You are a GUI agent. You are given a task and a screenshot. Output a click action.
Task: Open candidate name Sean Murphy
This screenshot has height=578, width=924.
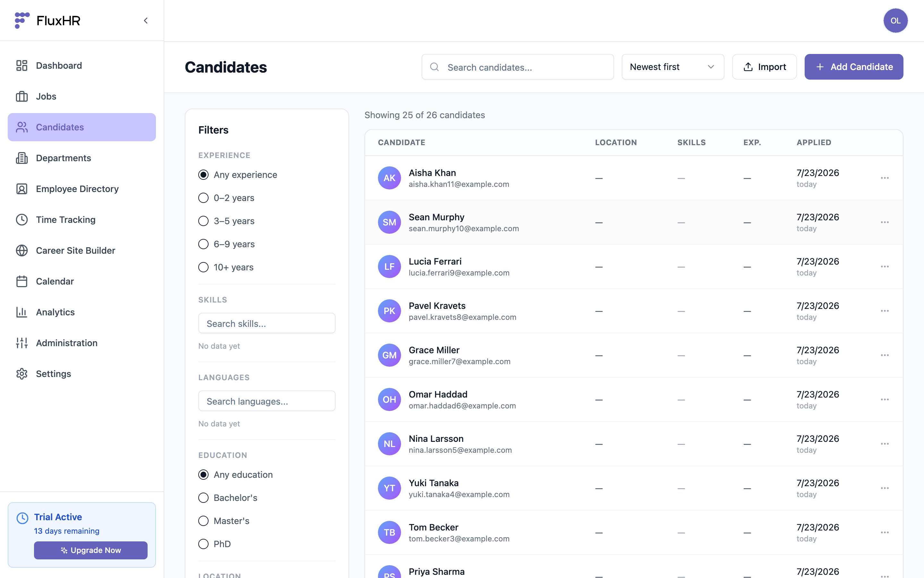pos(436,217)
